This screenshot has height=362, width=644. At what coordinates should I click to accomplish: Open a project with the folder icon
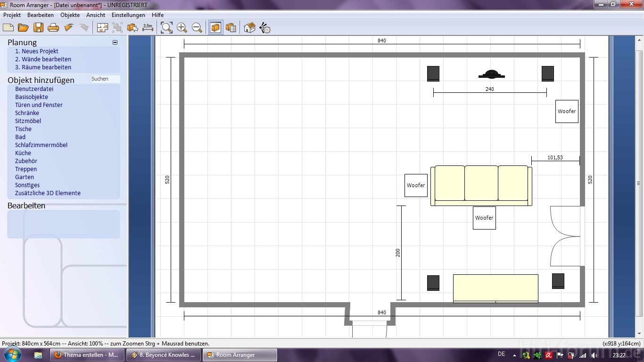(23, 28)
